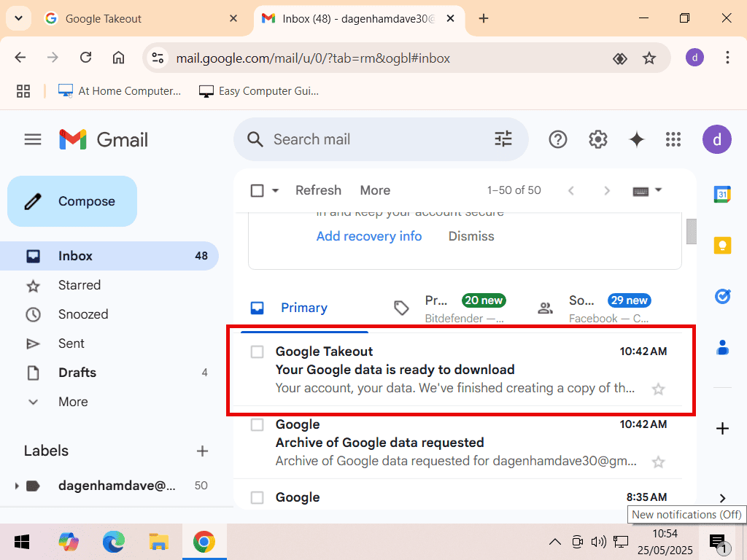Open the Chrome tab search dropdown
Screen dimensions: 747x560
click(18, 18)
